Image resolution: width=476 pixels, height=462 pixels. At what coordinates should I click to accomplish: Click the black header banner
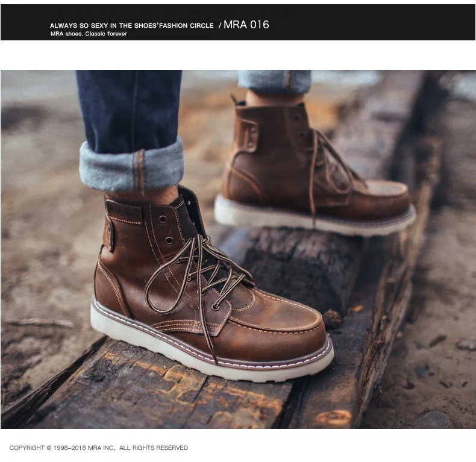pos(237,22)
